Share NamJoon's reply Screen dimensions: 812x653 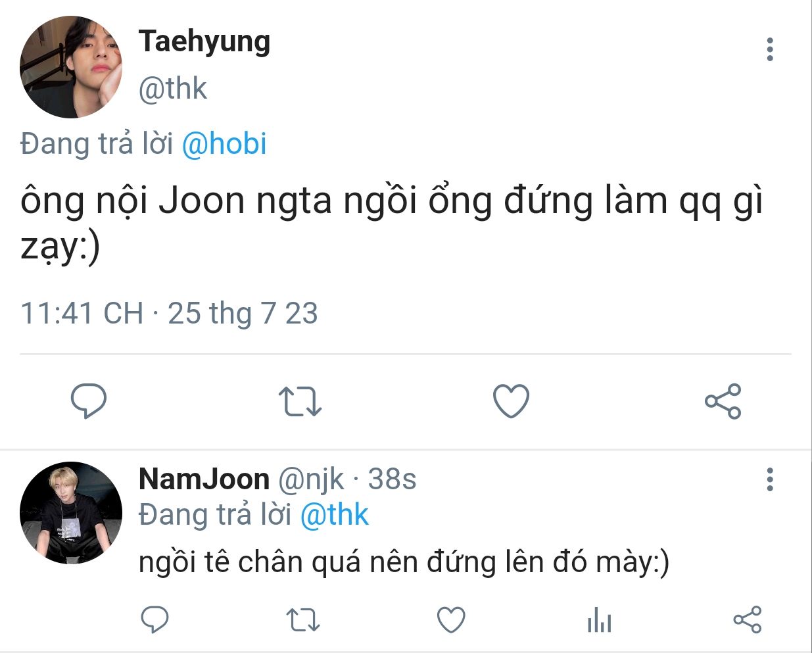coord(747,619)
